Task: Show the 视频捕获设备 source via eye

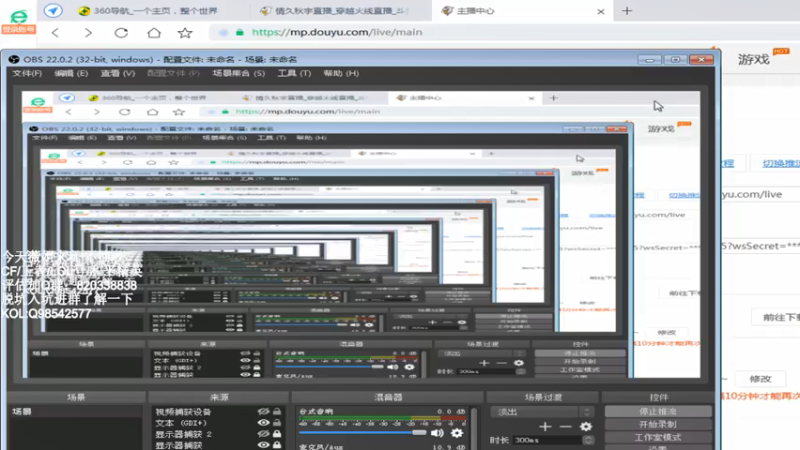Action: point(263,411)
